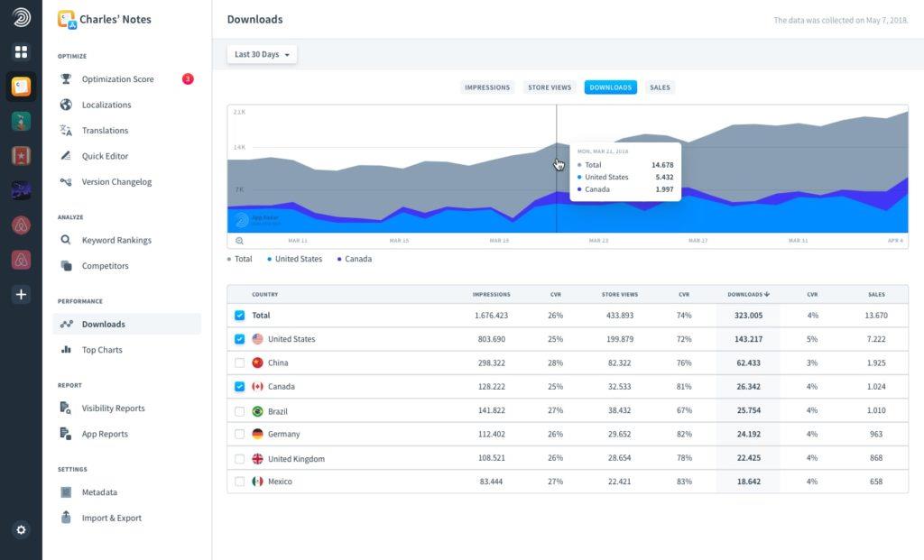Screen dimensions: 924x560
Task: Click the red notification badge showing 3
Action: [188, 79]
